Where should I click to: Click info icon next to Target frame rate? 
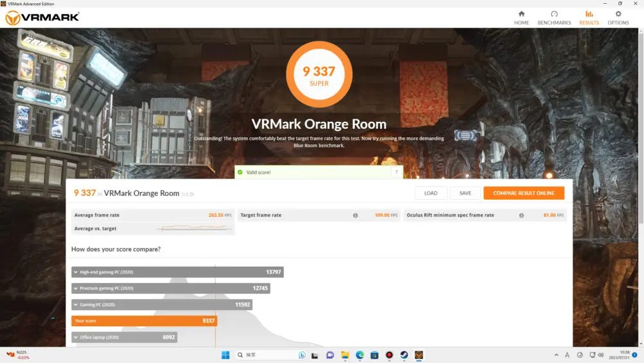coord(355,215)
